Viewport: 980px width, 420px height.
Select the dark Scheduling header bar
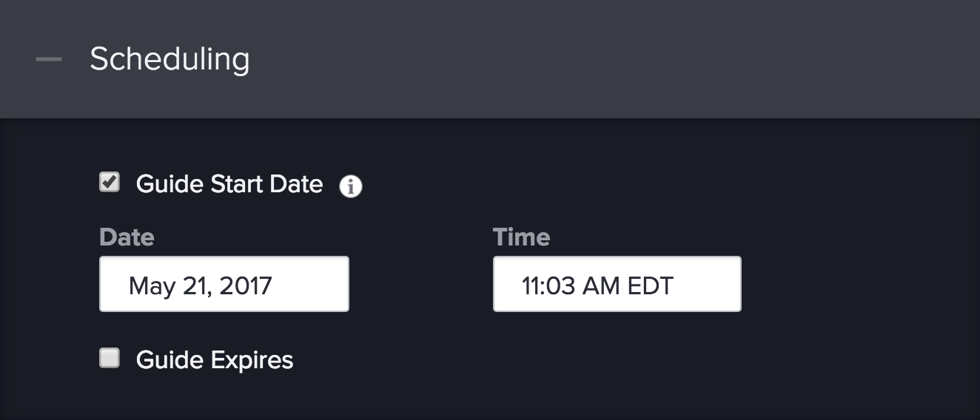click(x=490, y=59)
